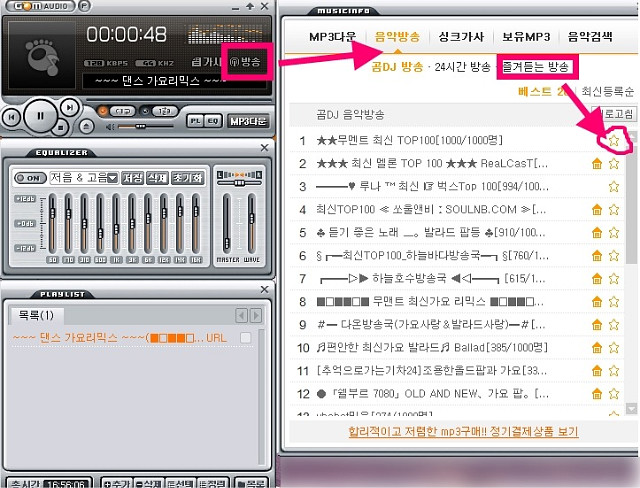Toggle the PL playlist panel button
The height and width of the screenshot is (488, 640).
coord(195,121)
